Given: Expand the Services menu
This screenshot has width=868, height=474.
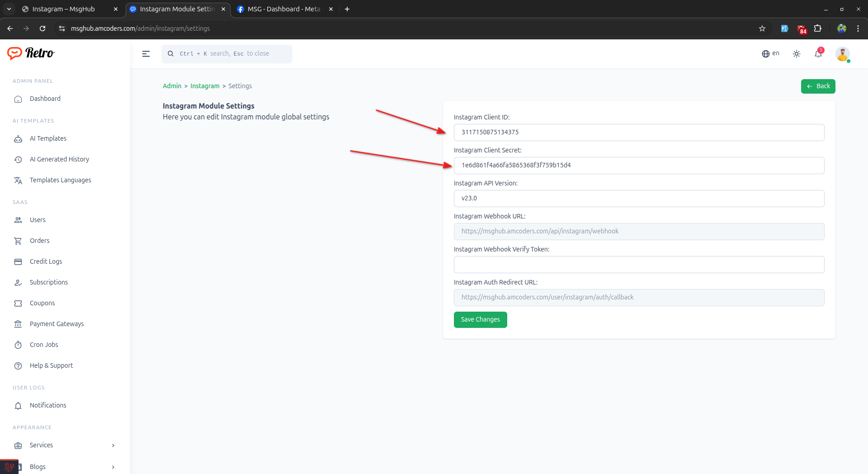Looking at the screenshot, I should 41,445.
